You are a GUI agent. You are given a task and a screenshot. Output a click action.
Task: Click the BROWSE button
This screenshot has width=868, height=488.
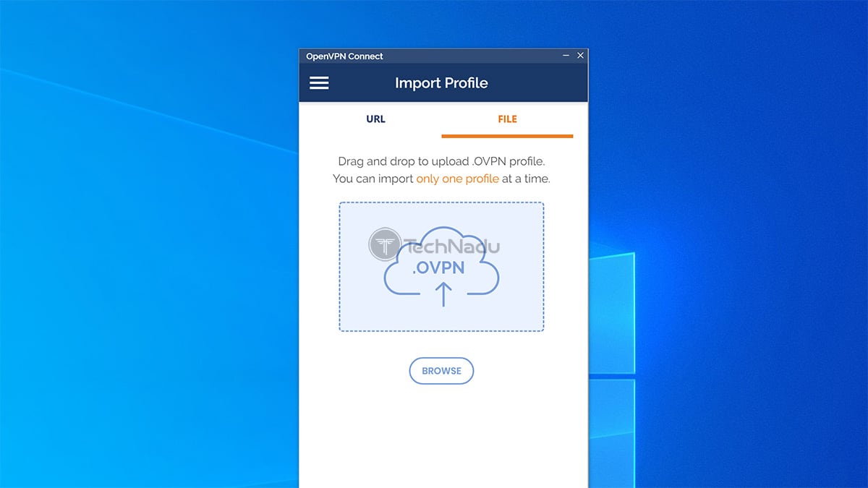coord(441,371)
